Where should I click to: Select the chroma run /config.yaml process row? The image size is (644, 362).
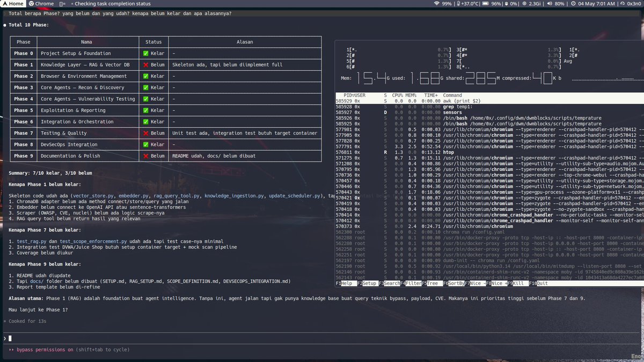click(489, 232)
